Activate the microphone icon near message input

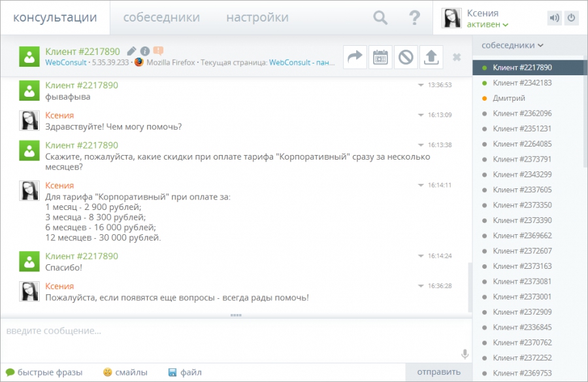tap(464, 353)
